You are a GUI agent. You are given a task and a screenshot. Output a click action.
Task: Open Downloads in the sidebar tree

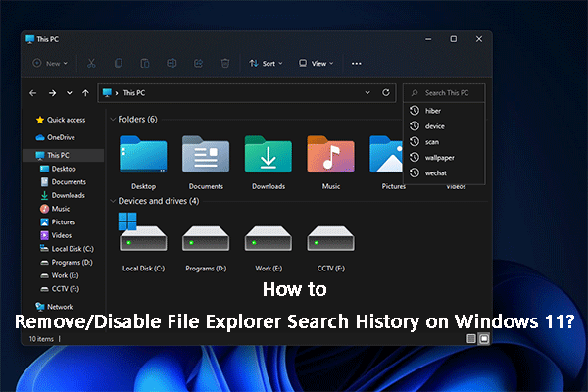click(x=63, y=195)
